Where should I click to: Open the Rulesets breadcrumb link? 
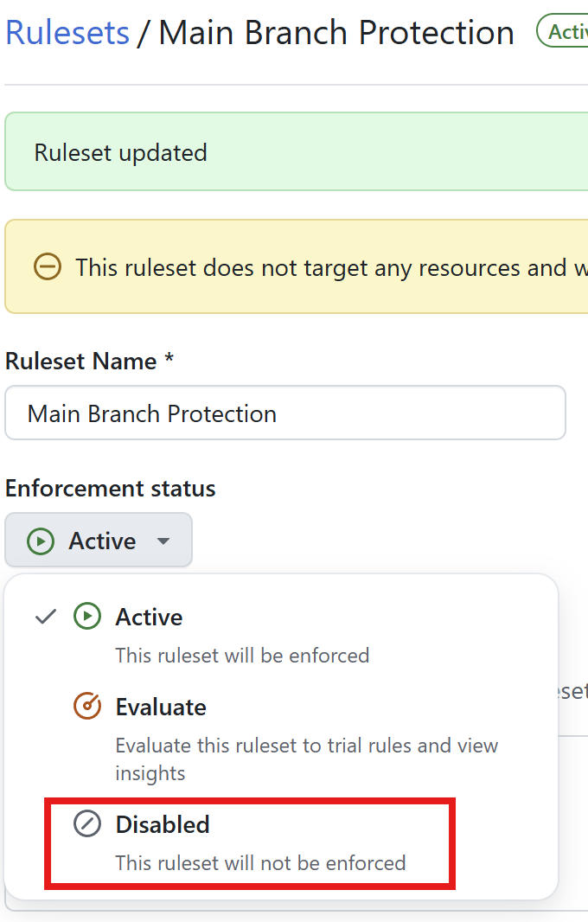coord(67,31)
